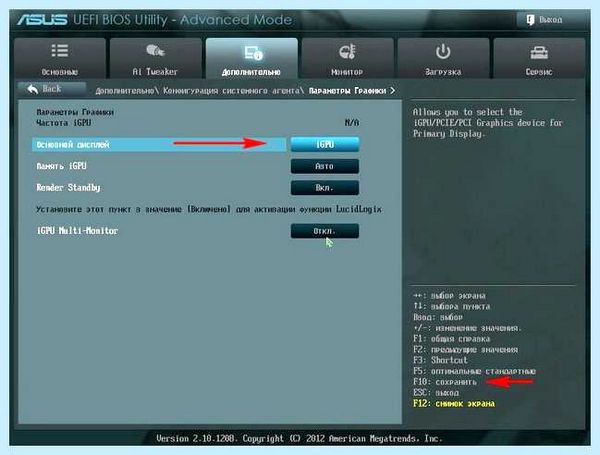The width and height of the screenshot is (600, 455).
Task: Select the Дополнительно tab label
Action: click(x=251, y=72)
